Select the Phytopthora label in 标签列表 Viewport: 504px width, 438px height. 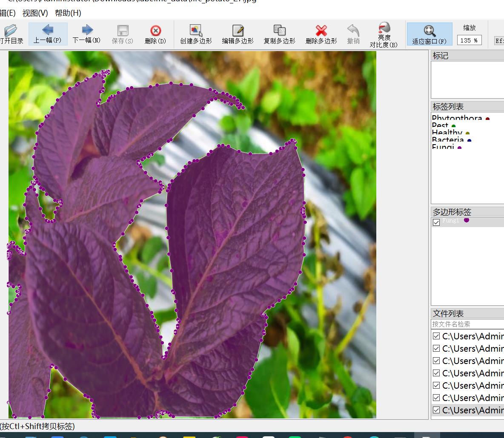(x=456, y=118)
